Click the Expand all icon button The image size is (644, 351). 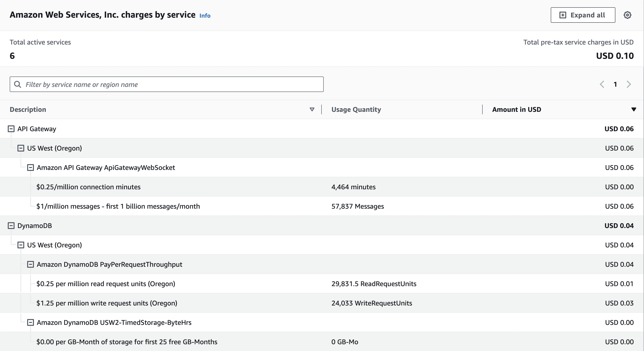(x=563, y=15)
